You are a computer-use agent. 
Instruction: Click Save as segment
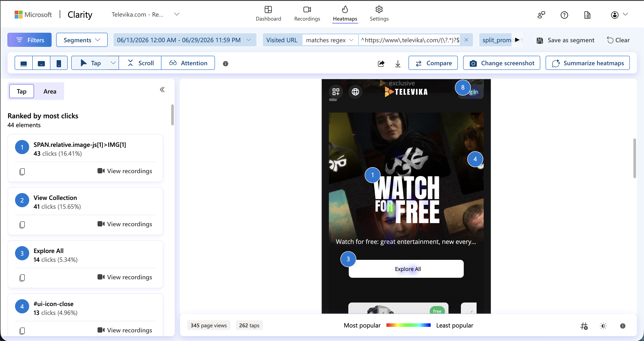tap(565, 40)
